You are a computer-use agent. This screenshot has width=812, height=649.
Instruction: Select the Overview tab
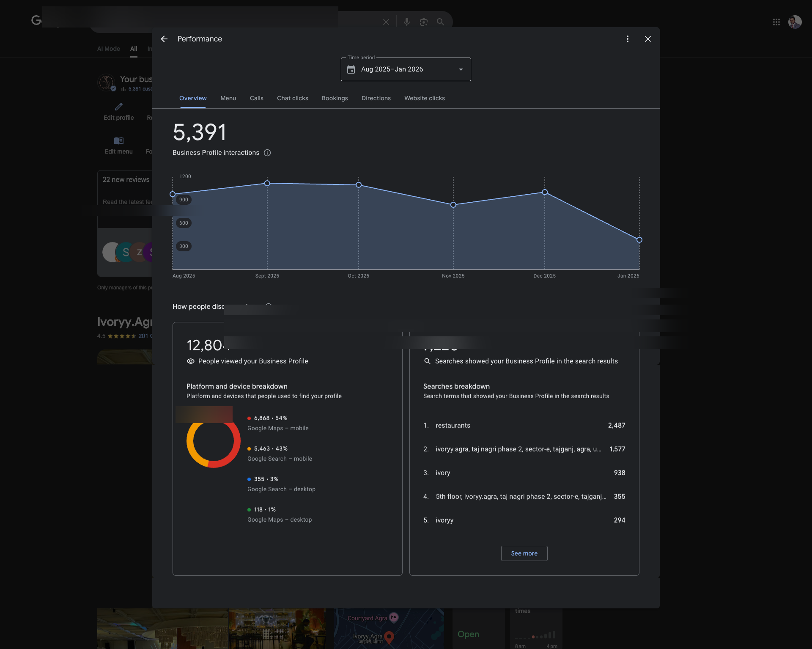(x=193, y=98)
